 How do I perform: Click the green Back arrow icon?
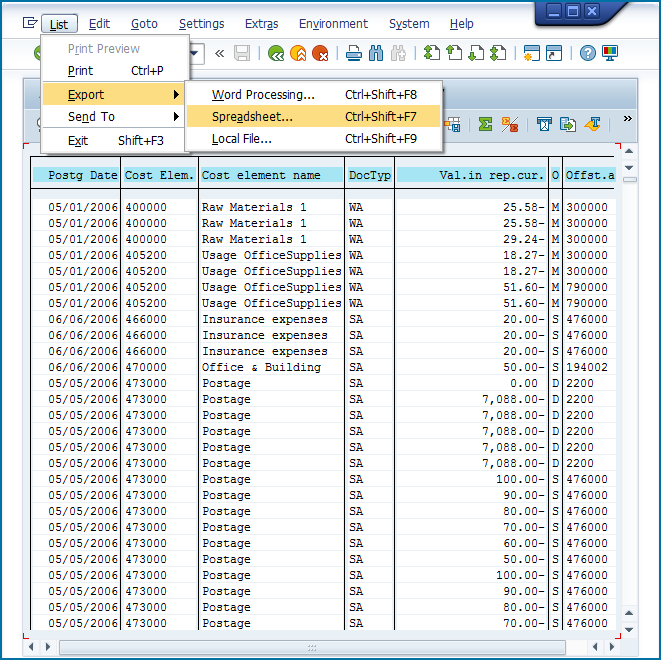276,54
